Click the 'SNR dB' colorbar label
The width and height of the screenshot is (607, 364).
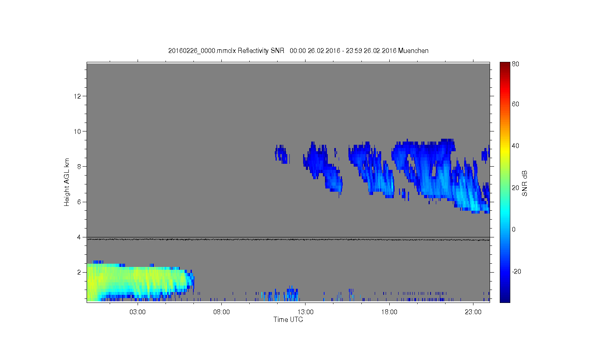tap(524, 183)
